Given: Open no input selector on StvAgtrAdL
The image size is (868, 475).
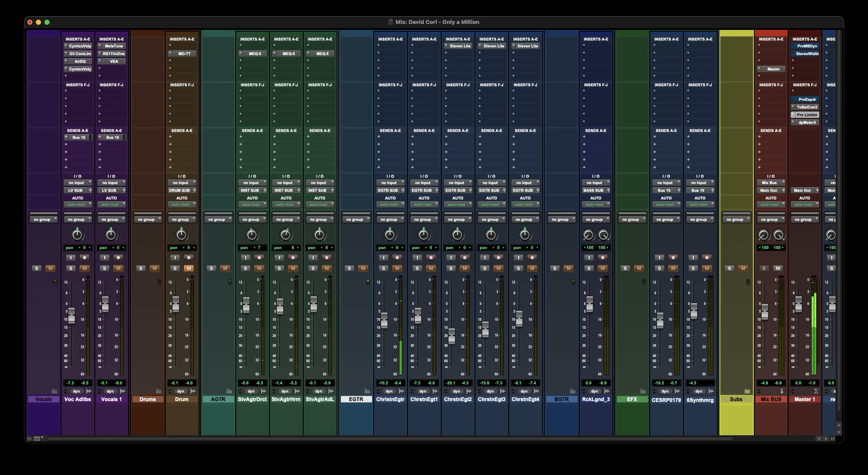Looking at the screenshot, I should pyautogui.click(x=320, y=183).
